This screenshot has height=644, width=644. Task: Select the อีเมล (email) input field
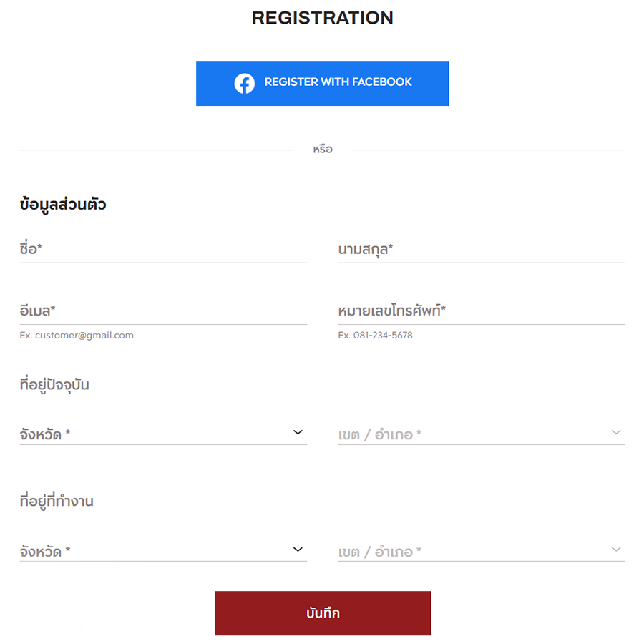(x=163, y=311)
